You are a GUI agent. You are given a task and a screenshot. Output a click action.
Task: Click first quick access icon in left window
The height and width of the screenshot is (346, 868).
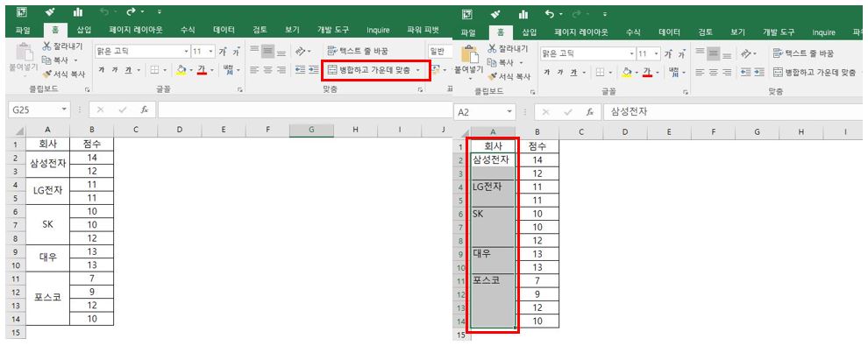[22, 11]
